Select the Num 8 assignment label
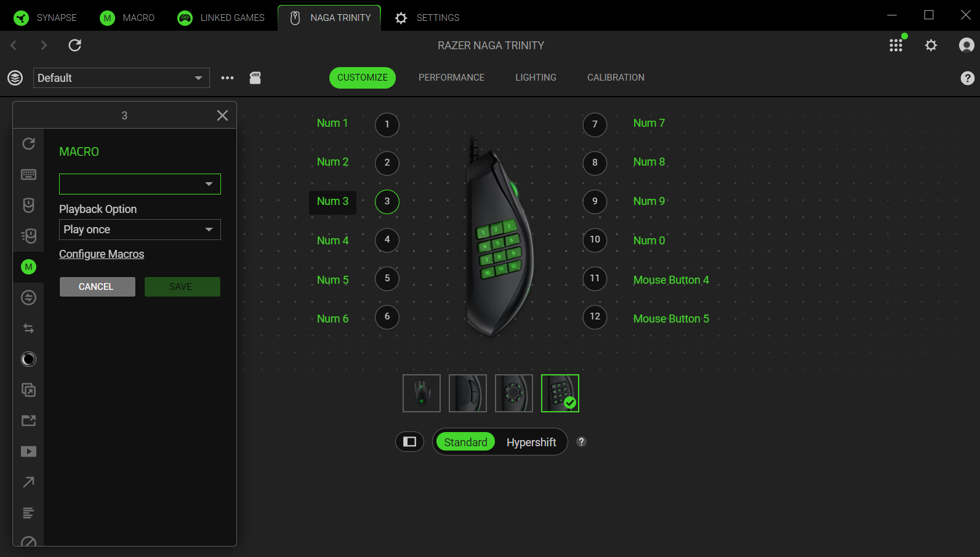 point(649,162)
